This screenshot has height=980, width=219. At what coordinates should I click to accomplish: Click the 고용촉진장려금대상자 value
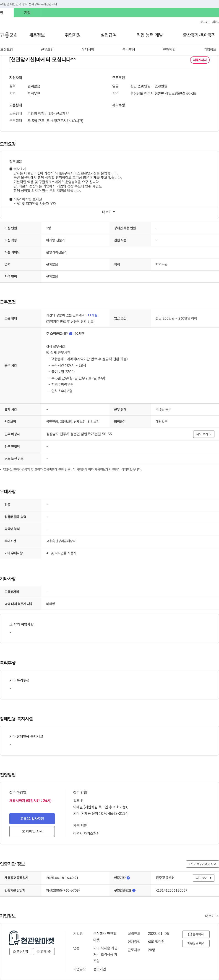pos(61,541)
